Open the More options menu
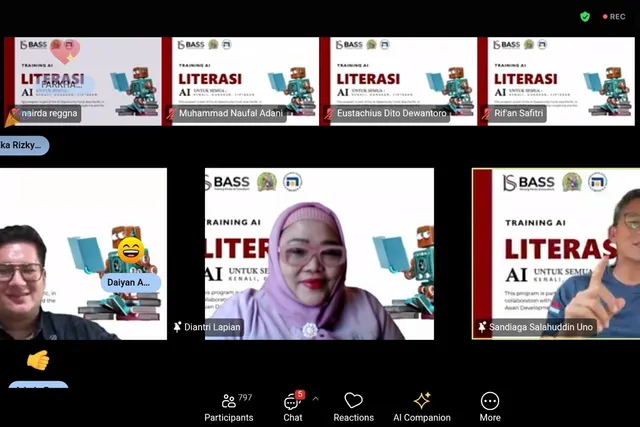640x427 pixels. pyautogui.click(x=490, y=407)
